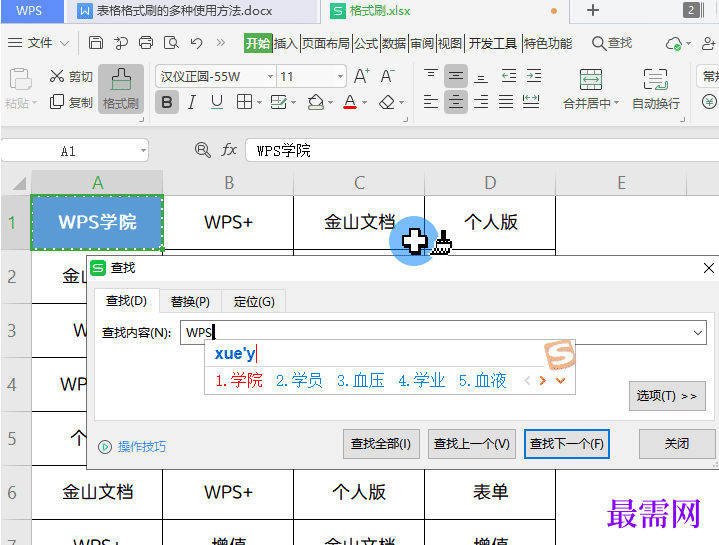Click the 查找下一个(F) button
This screenshot has width=719, height=545.
coord(566,444)
